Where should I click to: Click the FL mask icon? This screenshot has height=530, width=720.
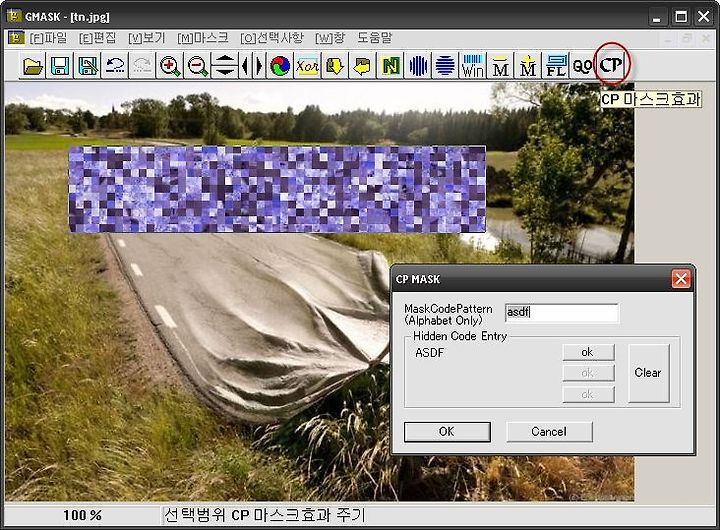556,66
